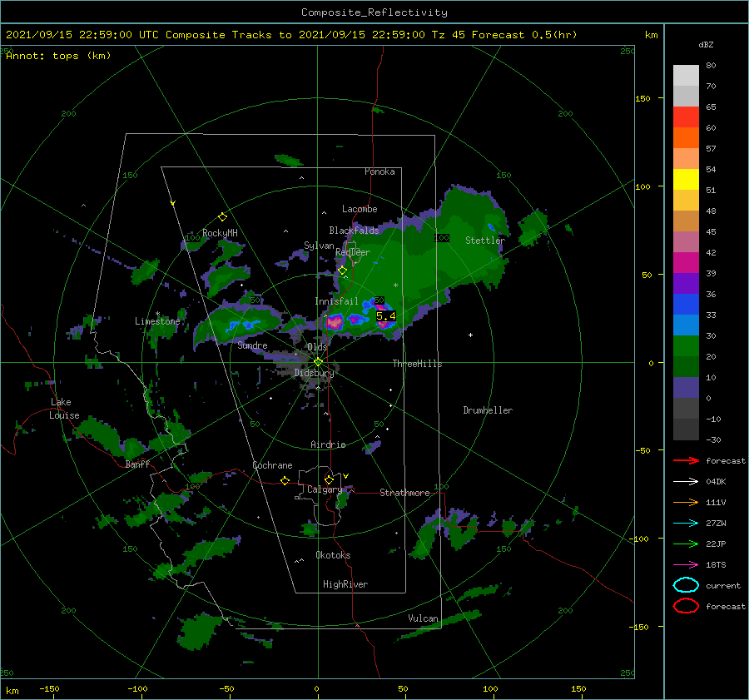Click the cyan current ellipse legend icon

[x=686, y=585]
